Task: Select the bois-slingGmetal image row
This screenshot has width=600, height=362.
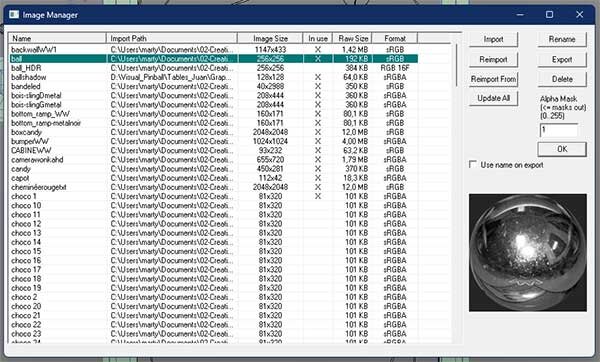Action: [213, 104]
